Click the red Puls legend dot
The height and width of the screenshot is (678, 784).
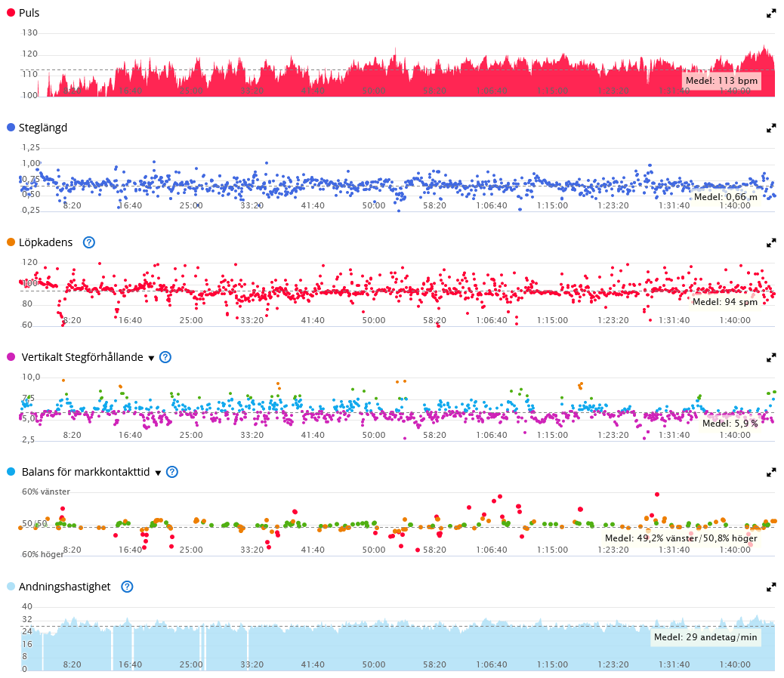point(11,13)
